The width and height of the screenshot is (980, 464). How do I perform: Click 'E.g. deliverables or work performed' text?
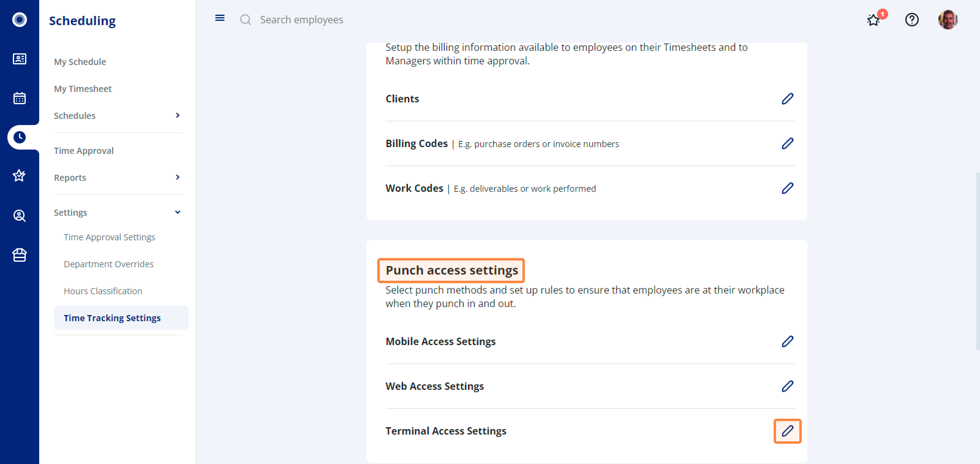[525, 189]
